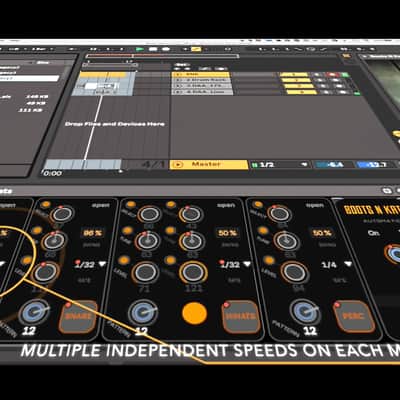Toggle the orange LED beside Snare's top knob
400x400 pixels.
pos(46,205)
